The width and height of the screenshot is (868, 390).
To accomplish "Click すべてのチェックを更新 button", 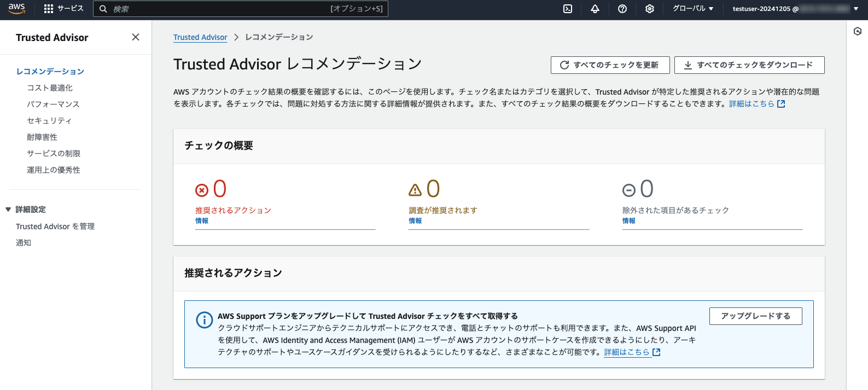I will click(x=610, y=65).
